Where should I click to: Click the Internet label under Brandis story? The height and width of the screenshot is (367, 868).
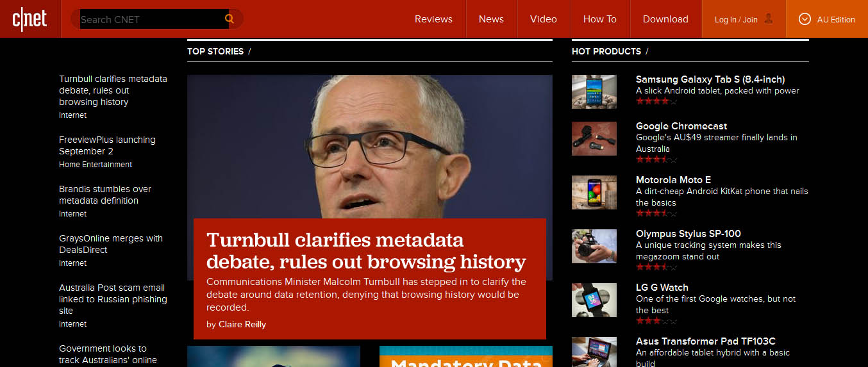pos(72,214)
